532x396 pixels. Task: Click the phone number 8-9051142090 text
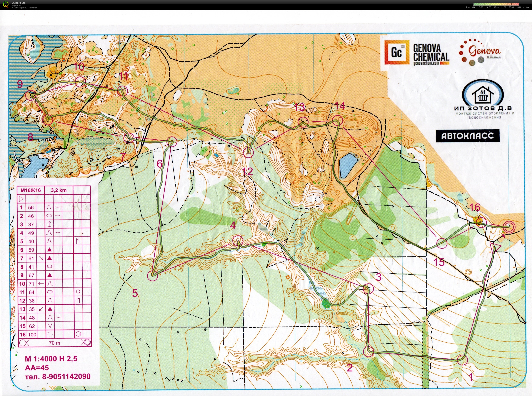point(66,376)
